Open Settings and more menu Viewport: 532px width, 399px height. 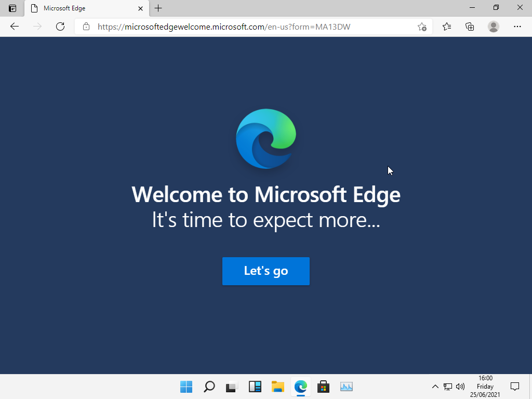[517, 26]
